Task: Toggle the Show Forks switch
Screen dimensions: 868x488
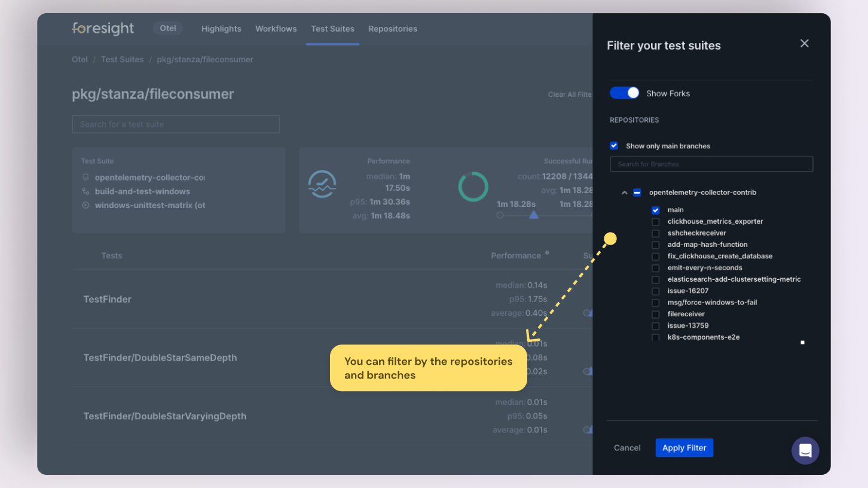Action: coord(625,93)
